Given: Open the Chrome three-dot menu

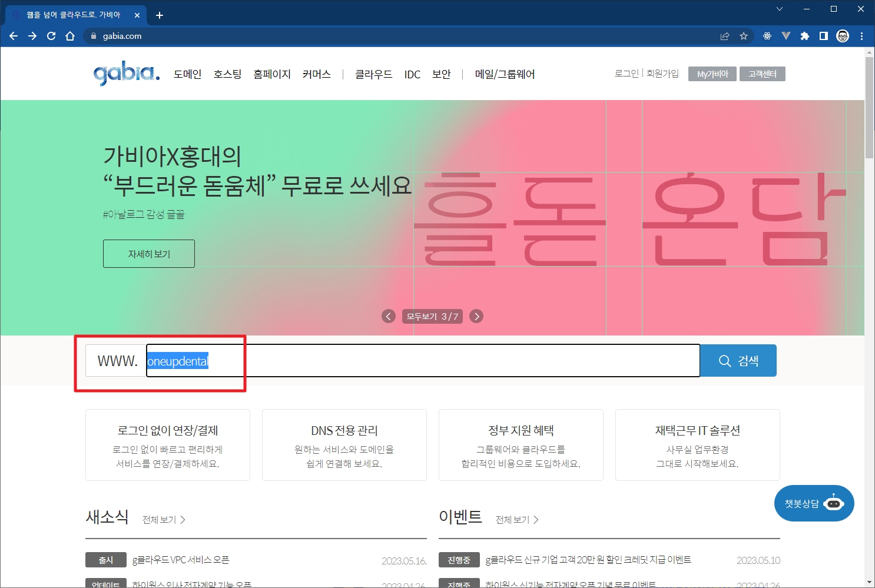Looking at the screenshot, I should click(861, 36).
